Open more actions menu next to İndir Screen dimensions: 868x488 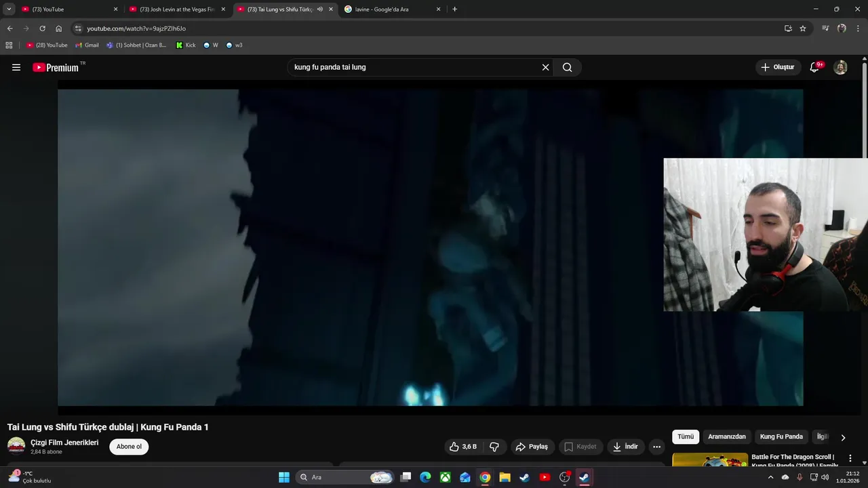tap(656, 447)
